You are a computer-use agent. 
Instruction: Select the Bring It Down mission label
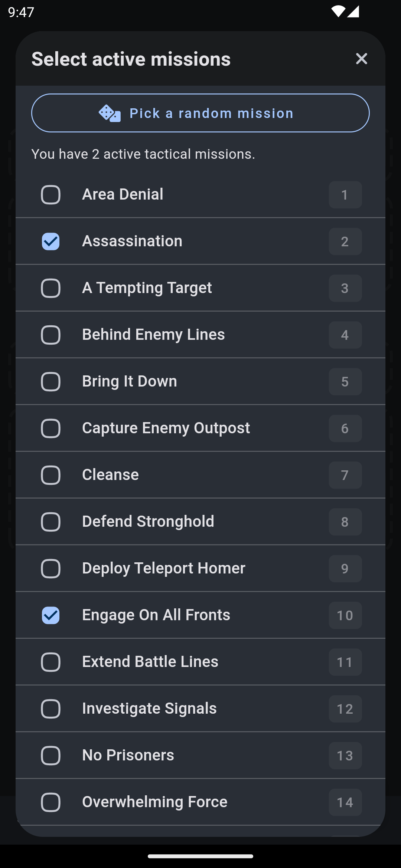point(130,381)
